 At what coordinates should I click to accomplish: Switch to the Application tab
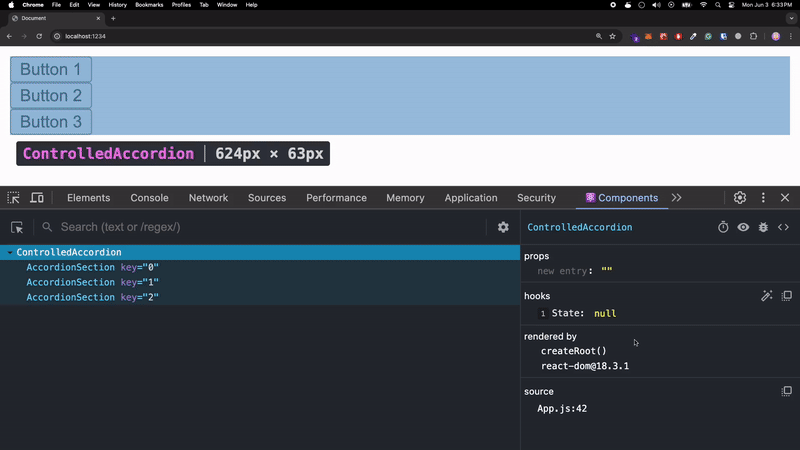tap(470, 198)
